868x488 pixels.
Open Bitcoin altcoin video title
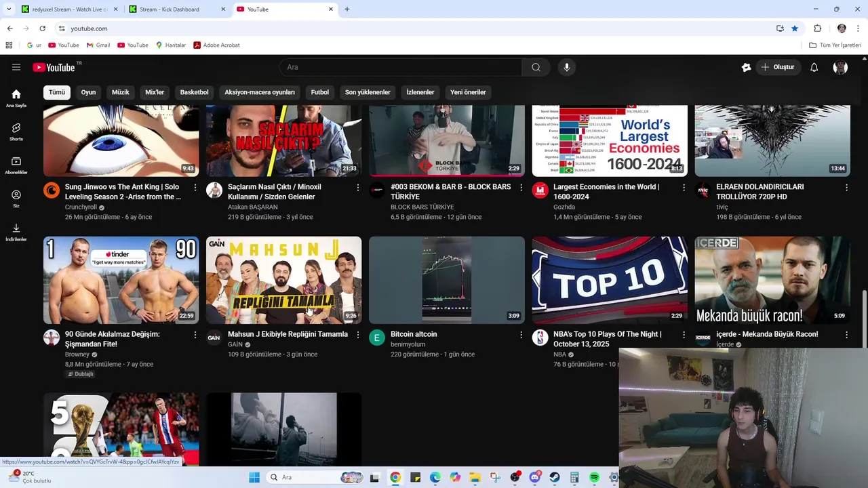point(414,334)
